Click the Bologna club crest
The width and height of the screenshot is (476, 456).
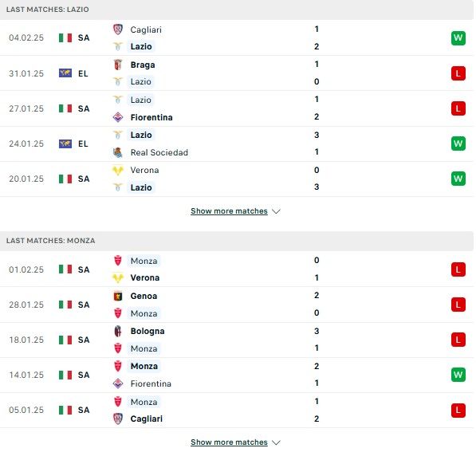[x=118, y=331]
